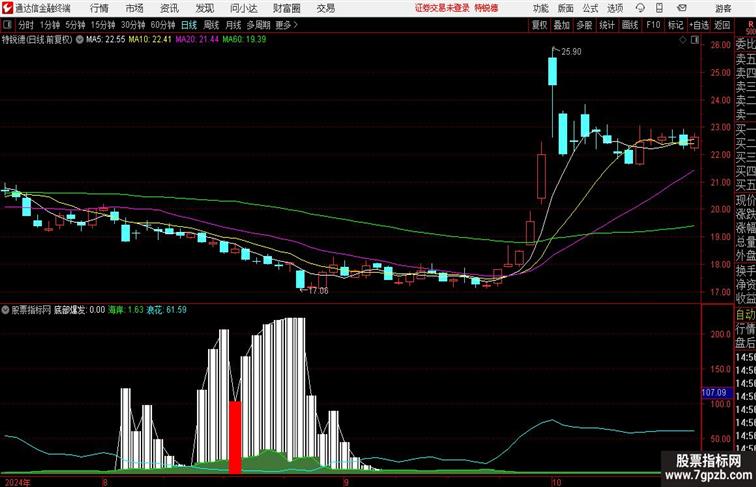Image resolution: width=756 pixels, height=487 pixels.
Task: Open the 发现 menu
Action: (x=204, y=8)
